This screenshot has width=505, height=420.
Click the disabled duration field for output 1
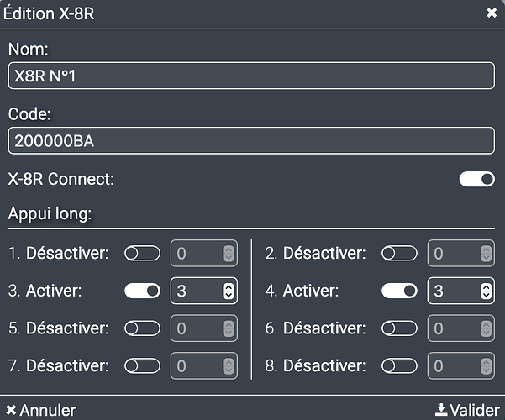[195, 253]
